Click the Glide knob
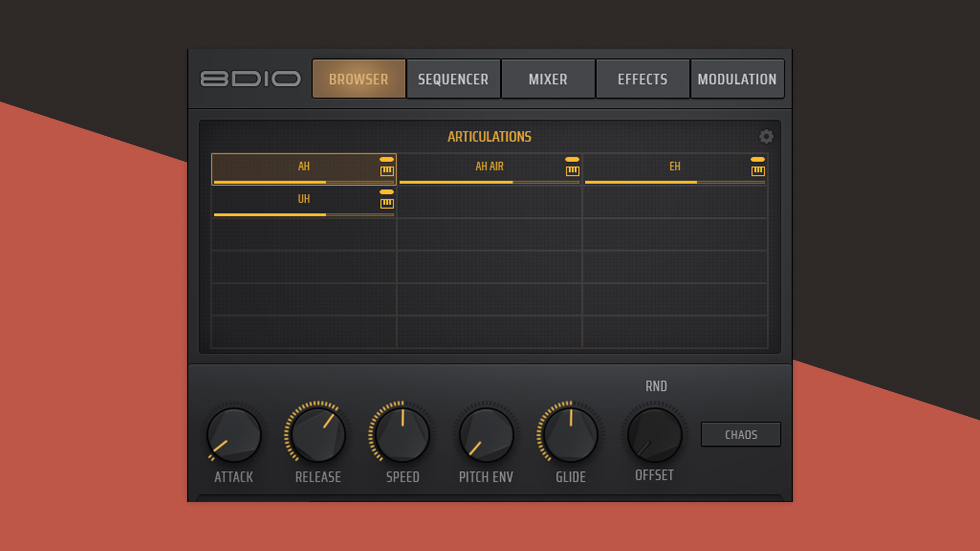The width and height of the screenshot is (980, 551). (570, 435)
